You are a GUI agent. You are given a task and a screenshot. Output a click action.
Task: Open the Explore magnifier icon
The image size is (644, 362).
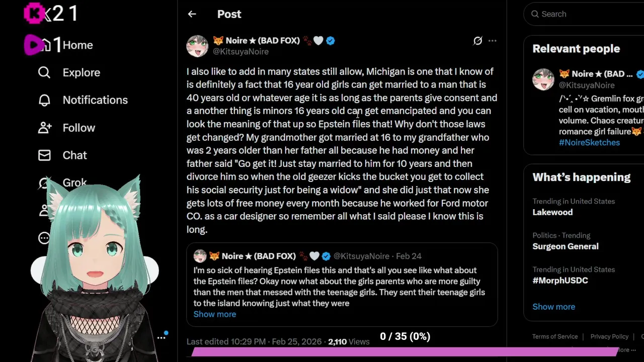point(44,72)
